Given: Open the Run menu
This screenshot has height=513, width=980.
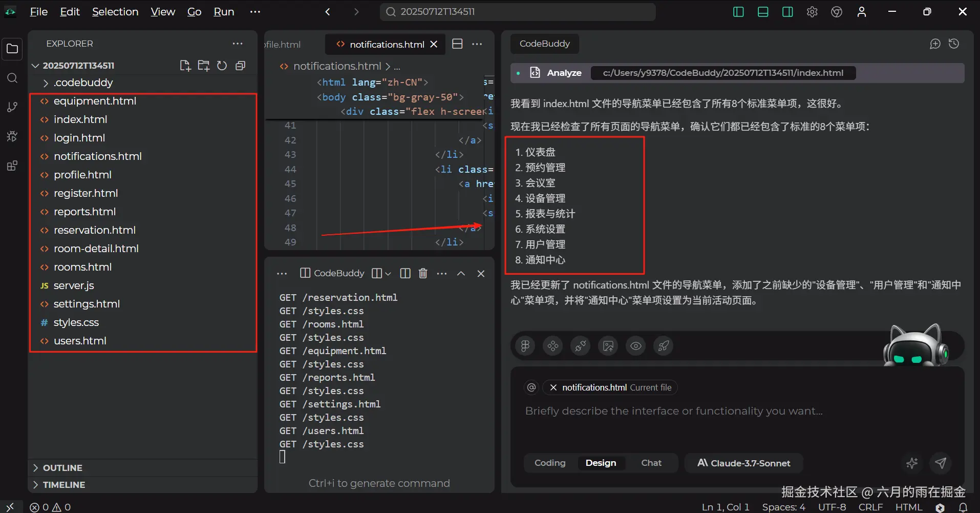Looking at the screenshot, I should point(224,12).
